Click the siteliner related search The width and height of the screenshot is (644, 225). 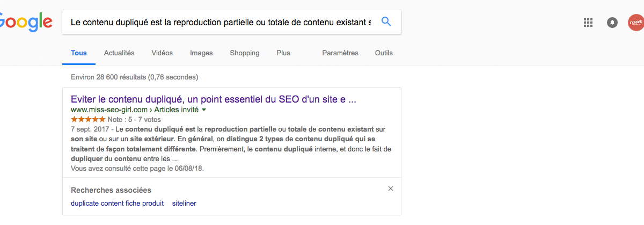(184, 204)
